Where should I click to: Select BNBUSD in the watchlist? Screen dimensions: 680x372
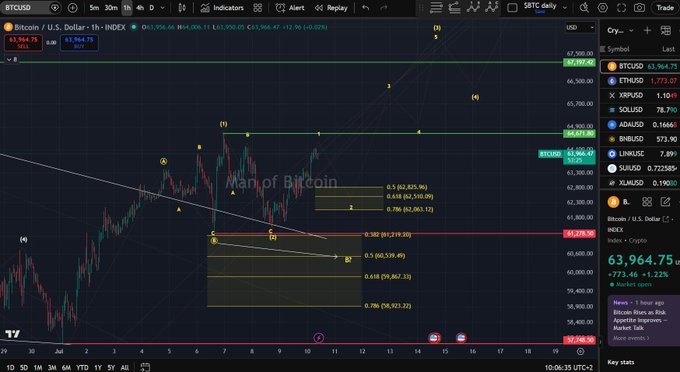pos(641,139)
